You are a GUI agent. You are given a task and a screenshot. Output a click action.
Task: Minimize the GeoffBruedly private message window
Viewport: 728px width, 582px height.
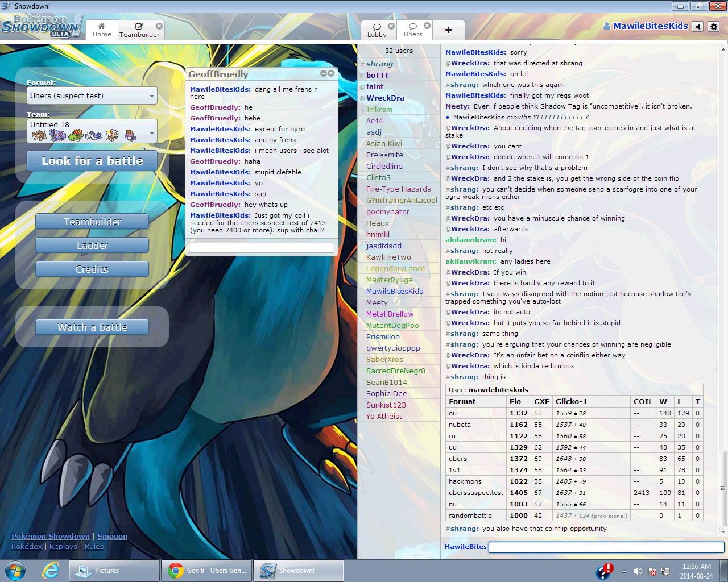(323, 73)
